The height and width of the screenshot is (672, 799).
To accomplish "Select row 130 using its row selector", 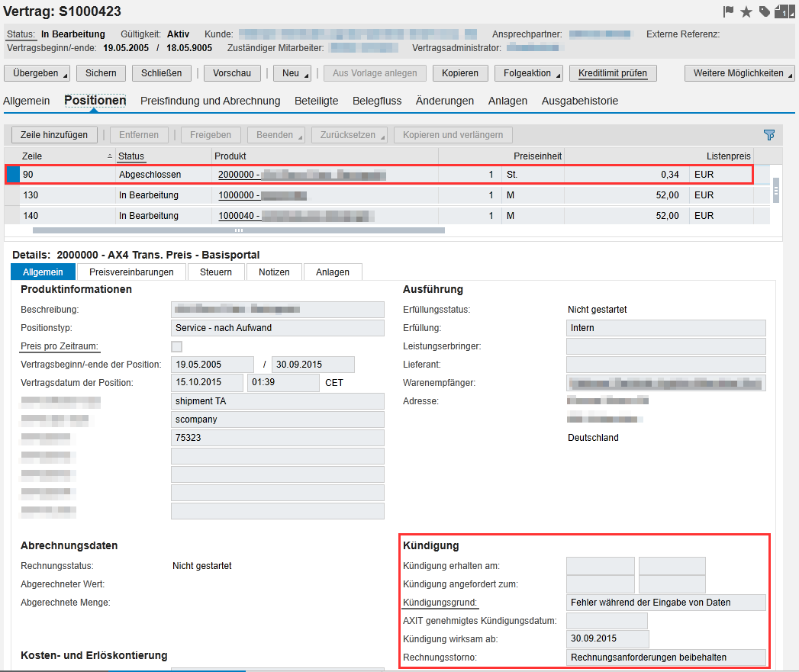I will (12, 195).
